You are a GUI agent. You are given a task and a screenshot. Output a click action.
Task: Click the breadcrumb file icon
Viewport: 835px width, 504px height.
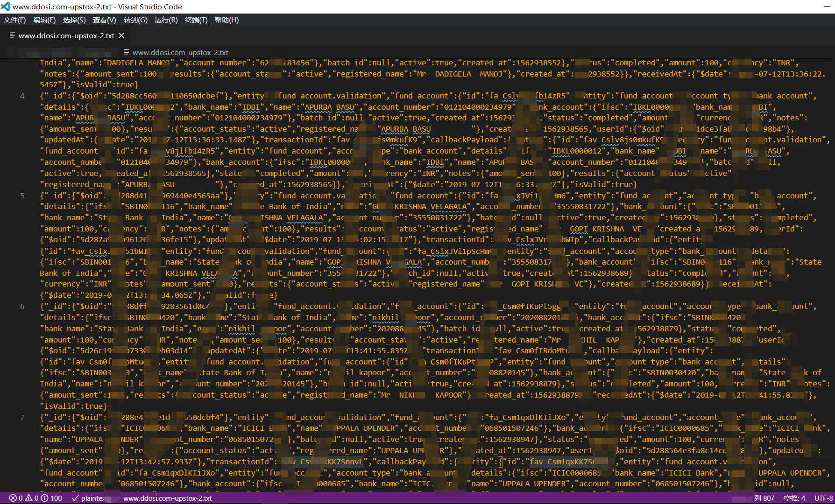tap(127, 52)
